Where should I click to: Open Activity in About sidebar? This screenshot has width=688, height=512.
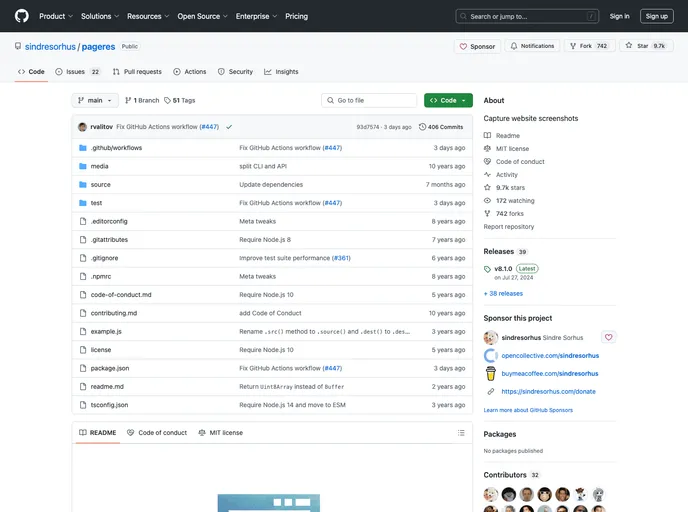[x=501, y=175]
